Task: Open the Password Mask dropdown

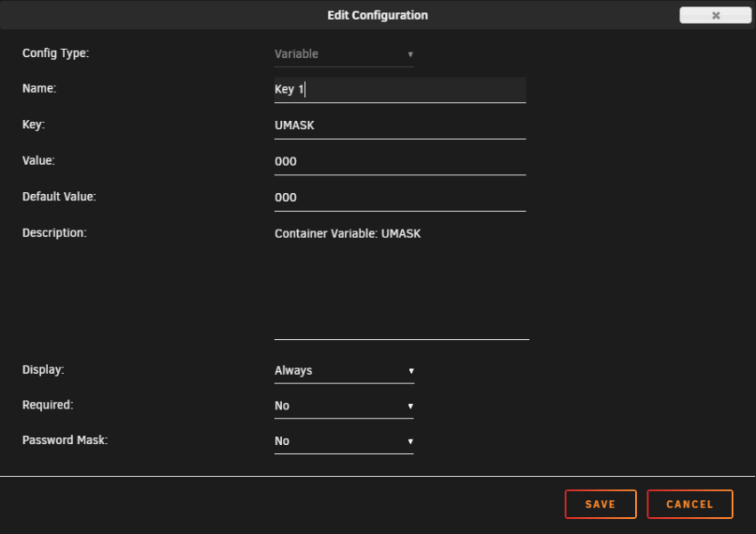Action: (x=342, y=441)
